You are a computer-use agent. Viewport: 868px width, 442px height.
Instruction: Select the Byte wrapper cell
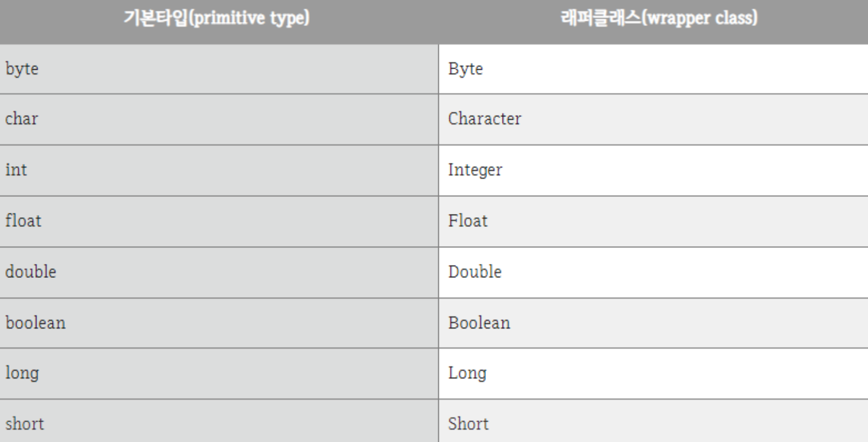tap(653, 69)
